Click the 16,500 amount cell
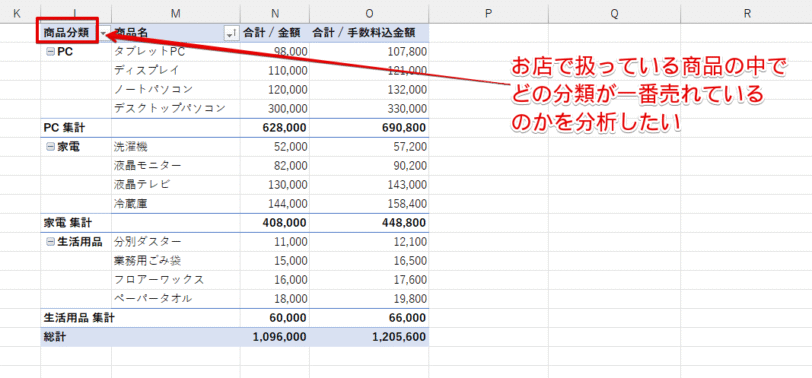 pyautogui.click(x=369, y=261)
